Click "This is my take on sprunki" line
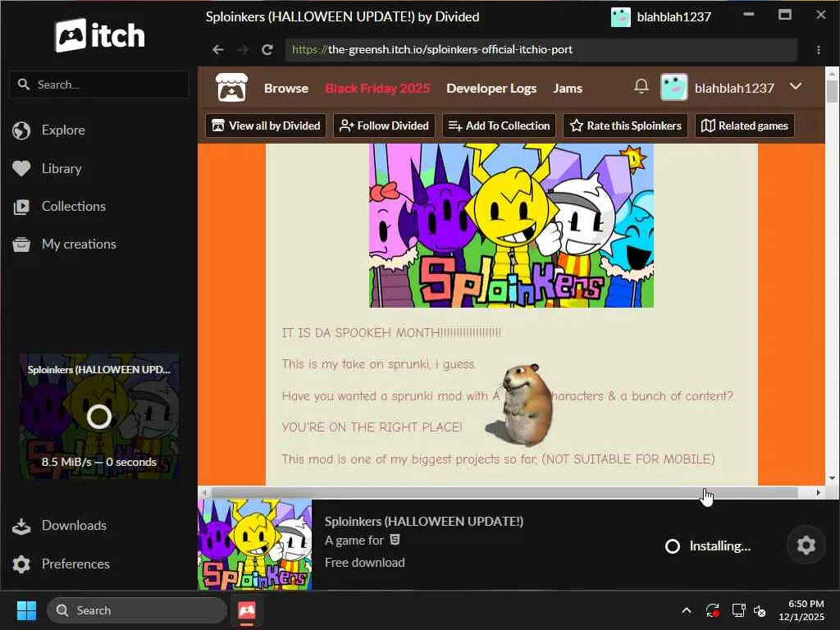 [x=379, y=364]
